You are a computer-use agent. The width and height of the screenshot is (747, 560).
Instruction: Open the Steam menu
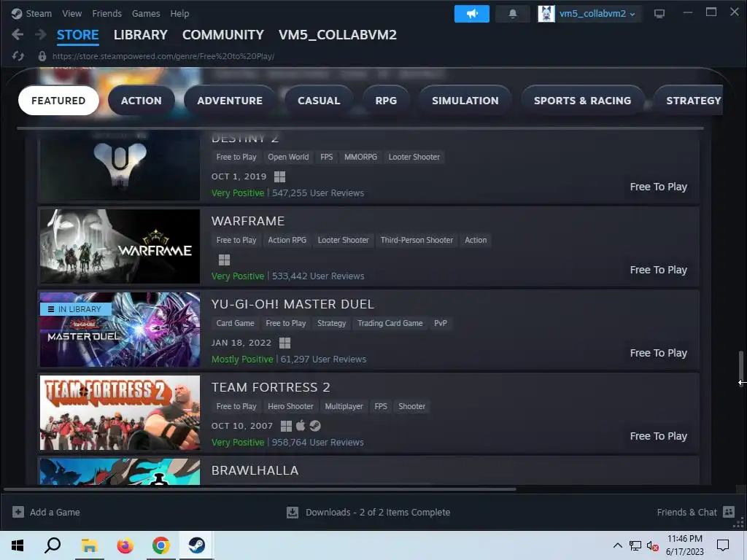[x=39, y=13]
